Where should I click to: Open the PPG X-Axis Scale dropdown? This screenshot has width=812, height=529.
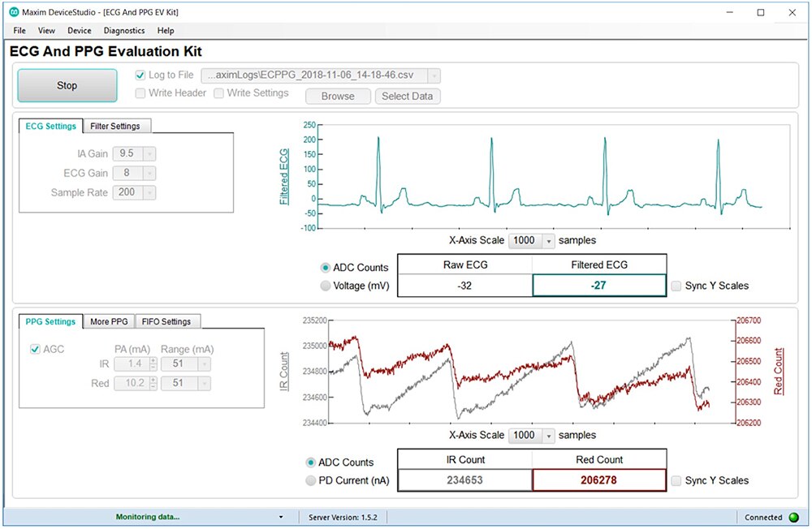(548, 436)
